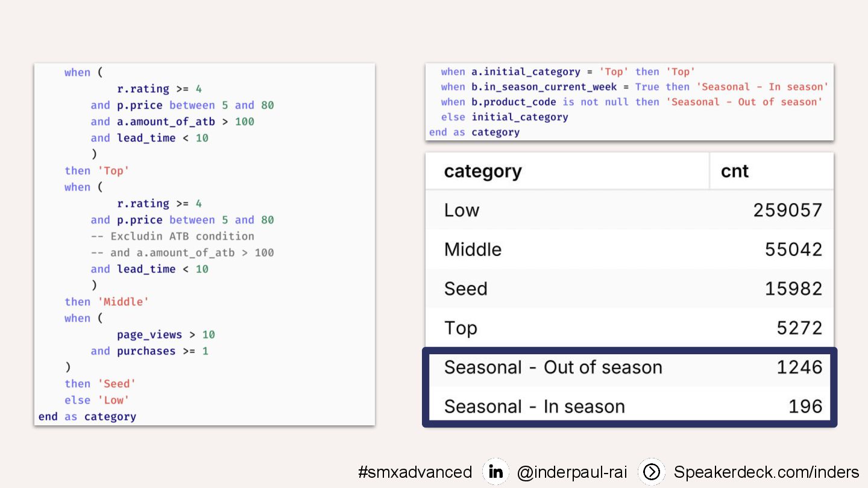Open the Speakerdeck.com/inders link
Screen dimensions: 868x488
tap(766, 472)
